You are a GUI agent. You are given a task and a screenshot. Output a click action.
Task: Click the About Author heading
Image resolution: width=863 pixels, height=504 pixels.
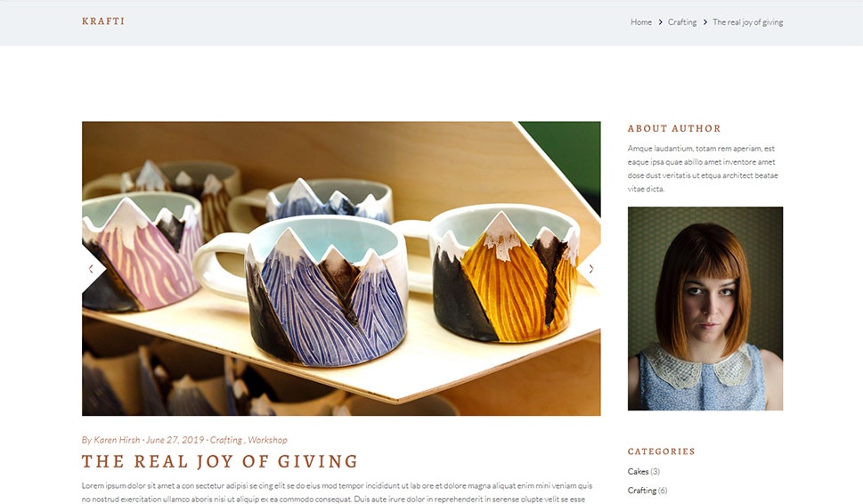pyautogui.click(x=674, y=128)
